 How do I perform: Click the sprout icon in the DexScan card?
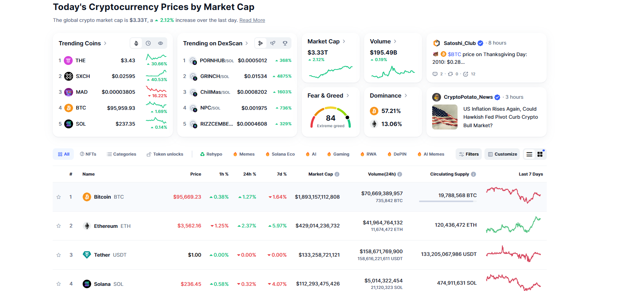[x=273, y=43]
